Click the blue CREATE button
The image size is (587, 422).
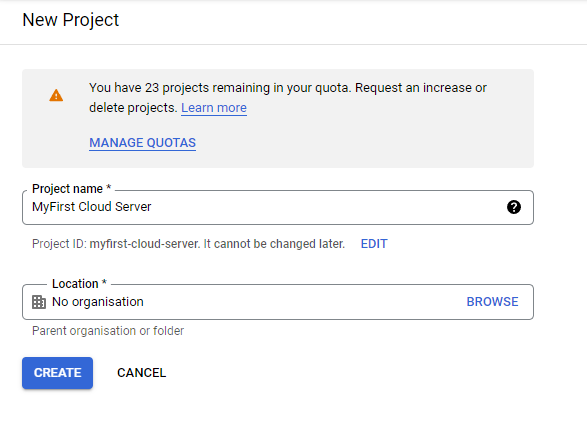pyautogui.click(x=57, y=373)
